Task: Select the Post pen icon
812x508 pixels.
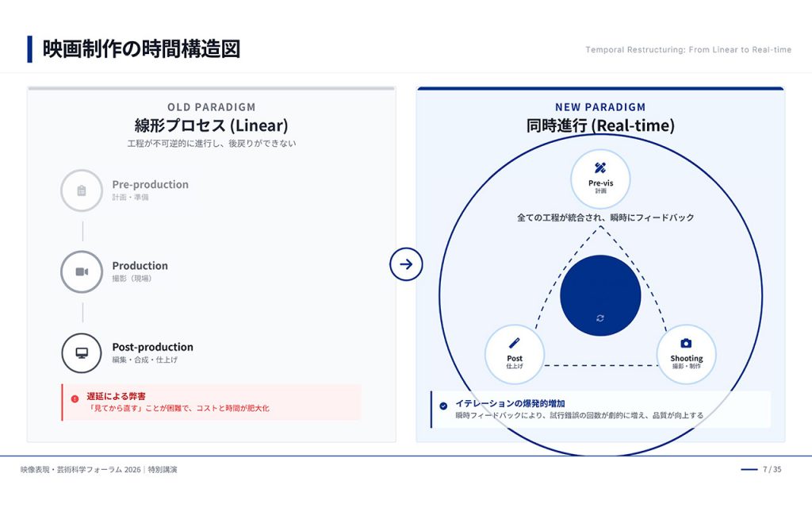Action: click(x=515, y=343)
